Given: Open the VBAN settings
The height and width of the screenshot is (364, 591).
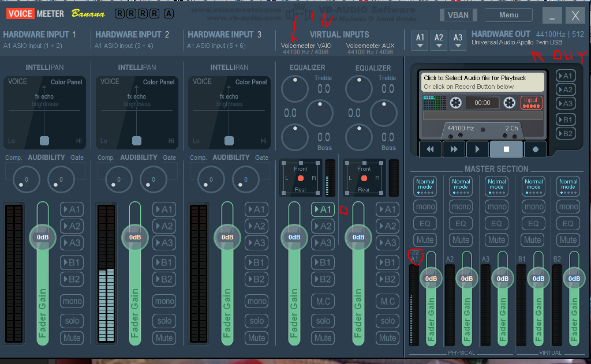Looking at the screenshot, I should click(458, 15).
